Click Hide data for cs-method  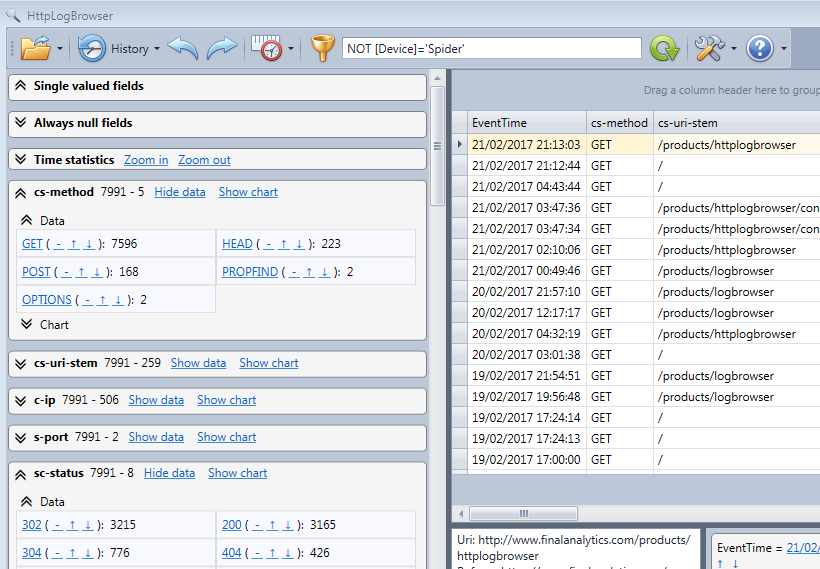[x=179, y=192]
